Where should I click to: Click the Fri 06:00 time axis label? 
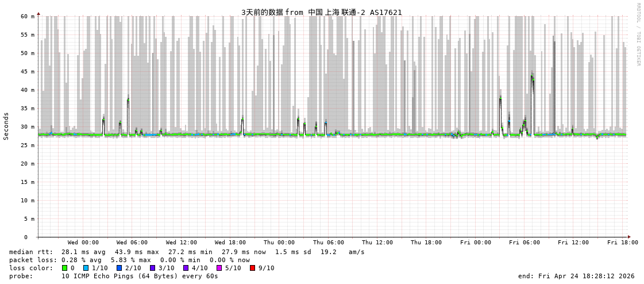pos(524,243)
